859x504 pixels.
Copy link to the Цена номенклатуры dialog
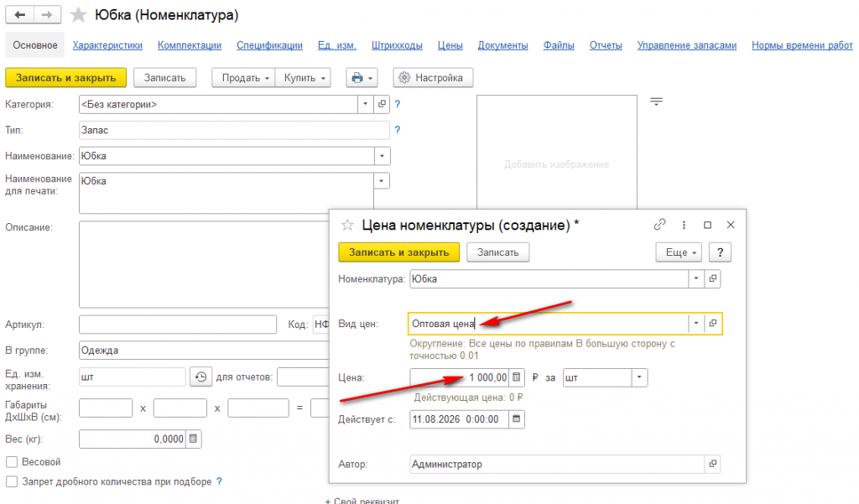tap(659, 225)
